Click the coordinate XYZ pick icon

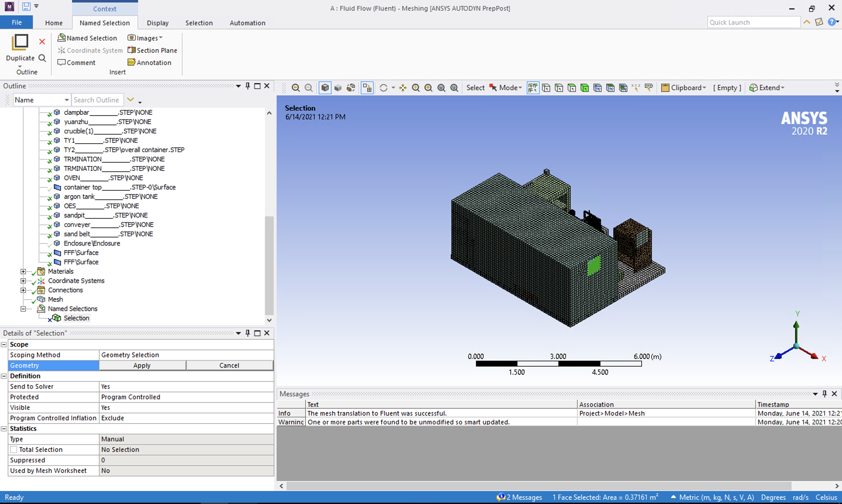[636, 88]
